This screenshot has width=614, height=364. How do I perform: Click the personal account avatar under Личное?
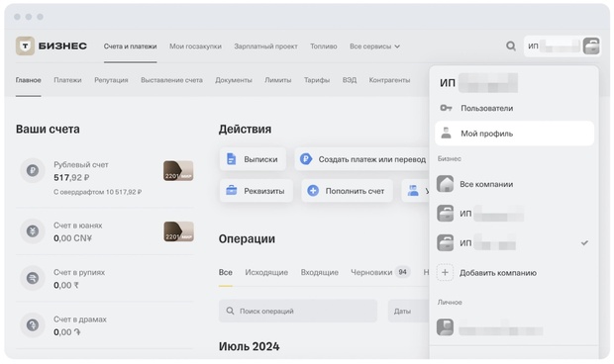(x=446, y=327)
